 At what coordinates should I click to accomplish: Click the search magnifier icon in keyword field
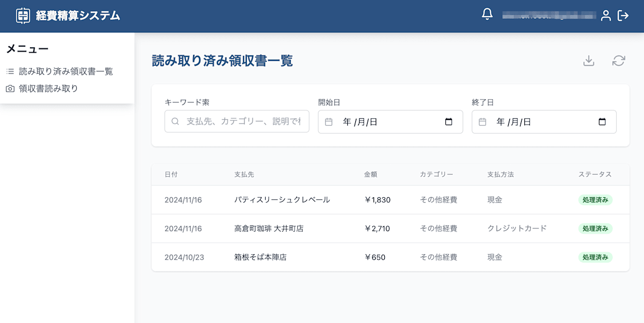point(175,121)
